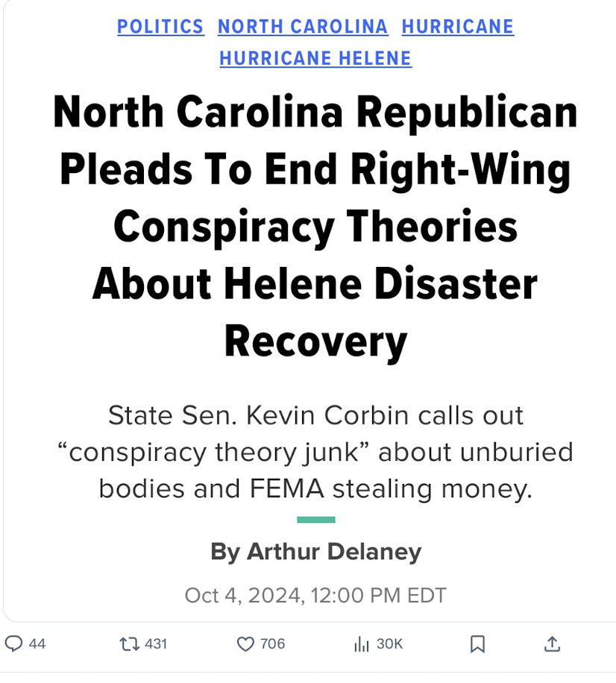Reply to the post via speech bubble icon
This screenshot has width=616, height=683.
14,643
